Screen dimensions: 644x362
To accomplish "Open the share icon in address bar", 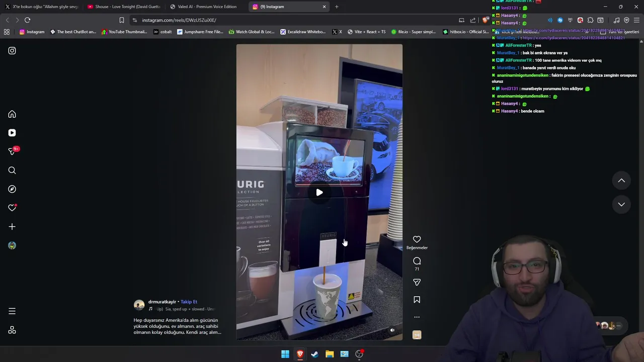I will [x=473, y=20].
